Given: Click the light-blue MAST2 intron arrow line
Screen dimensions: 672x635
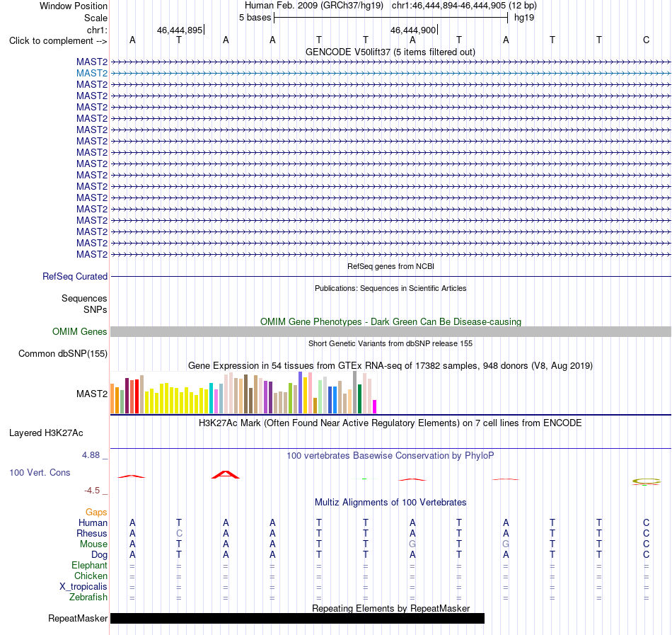Looking at the screenshot, I should pos(391,74).
